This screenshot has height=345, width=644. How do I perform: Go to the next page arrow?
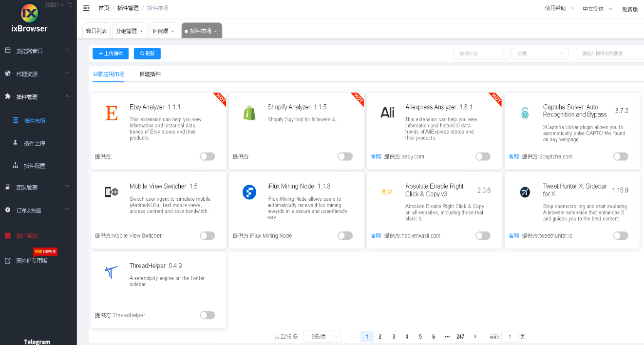click(x=475, y=336)
